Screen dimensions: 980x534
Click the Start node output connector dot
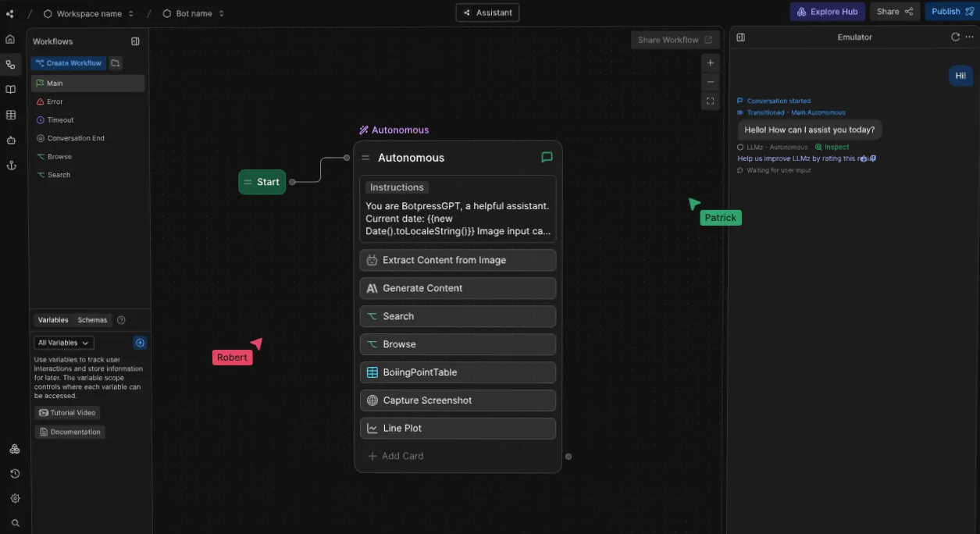292,182
